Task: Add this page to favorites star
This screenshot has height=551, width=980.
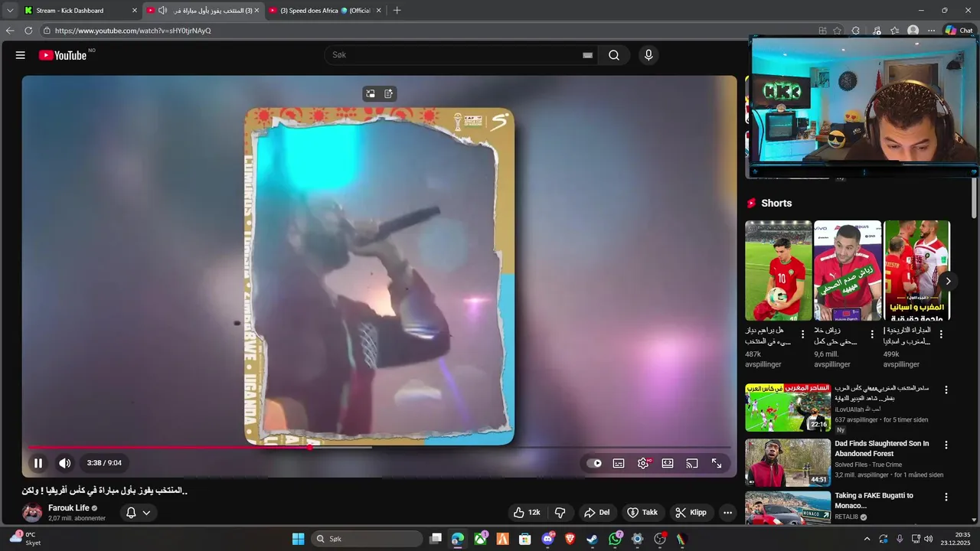Action: click(838, 31)
